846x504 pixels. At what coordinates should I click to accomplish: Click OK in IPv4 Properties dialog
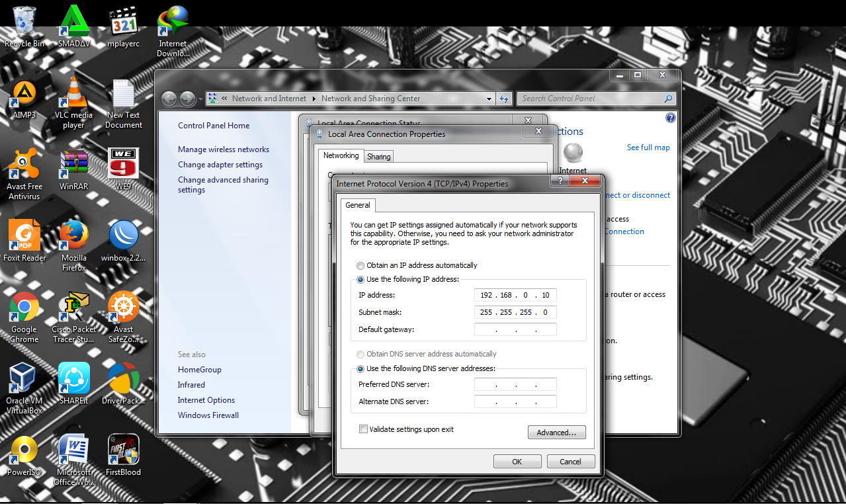pyautogui.click(x=517, y=462)
